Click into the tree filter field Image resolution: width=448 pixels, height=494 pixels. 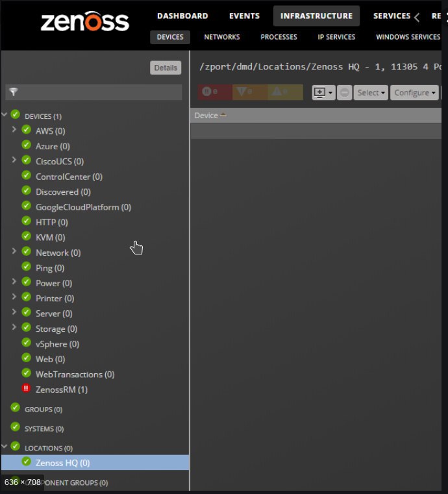pyautogui.click(x=93, y=92)
